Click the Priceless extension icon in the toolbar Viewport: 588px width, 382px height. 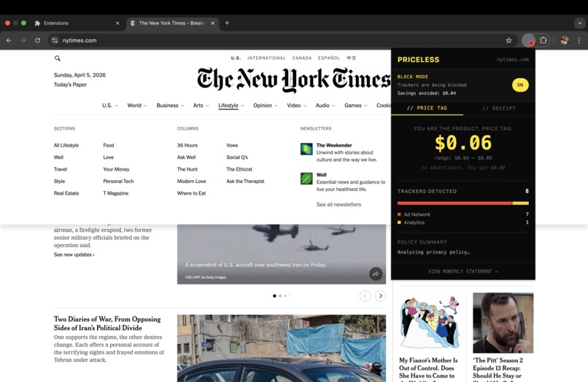coord(529,40)
